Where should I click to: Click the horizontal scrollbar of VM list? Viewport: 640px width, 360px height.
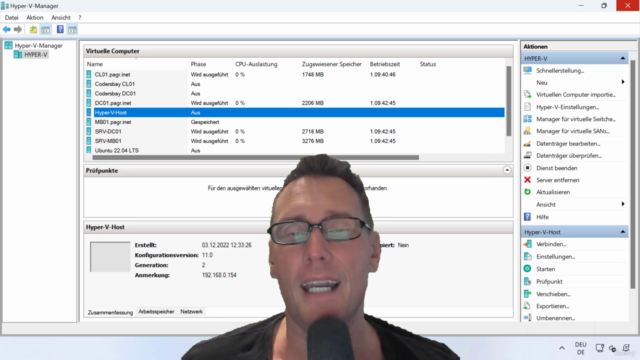[x=256, y=157]
